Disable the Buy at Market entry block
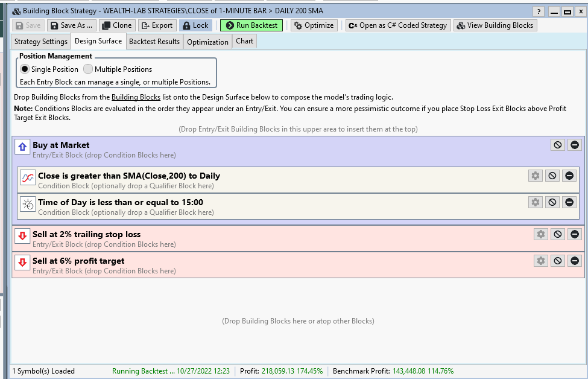This screenshot has height=379, width=588. (558, 145)
